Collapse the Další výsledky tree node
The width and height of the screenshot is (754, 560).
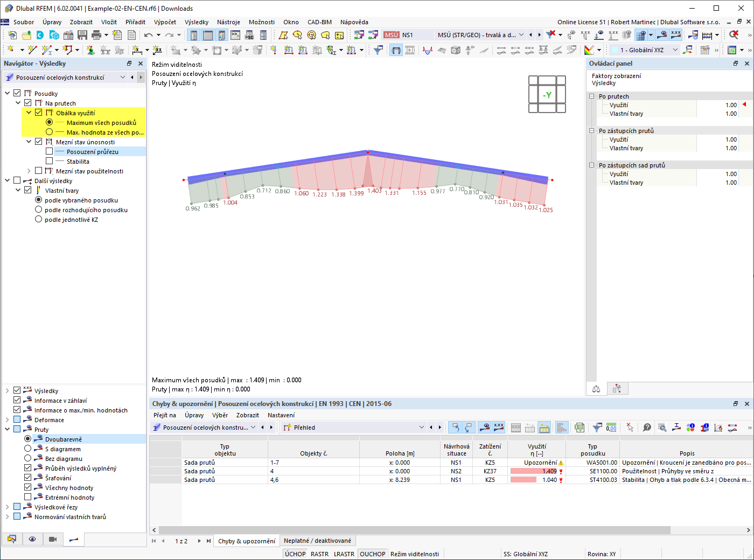tap(8, 180)
